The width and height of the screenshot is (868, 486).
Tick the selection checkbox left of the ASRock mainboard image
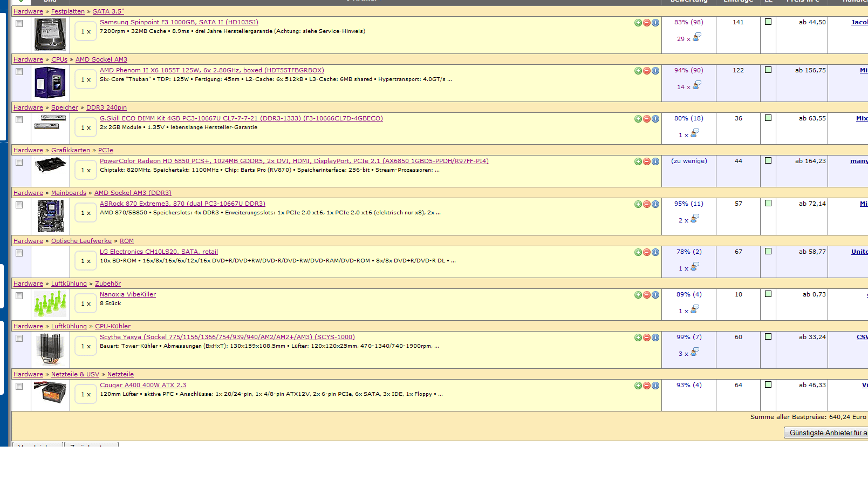(19, 205)
